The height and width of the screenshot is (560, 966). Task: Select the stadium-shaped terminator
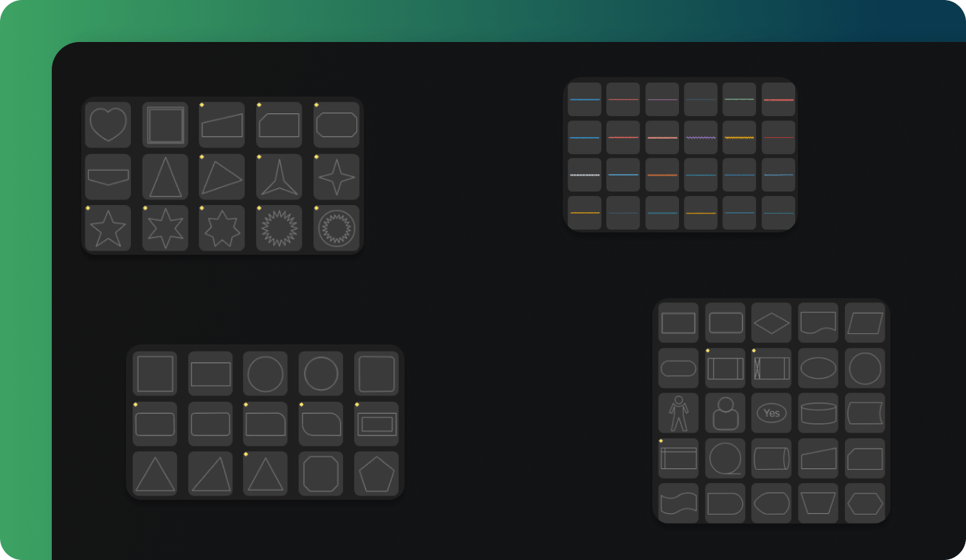[678, 368]
